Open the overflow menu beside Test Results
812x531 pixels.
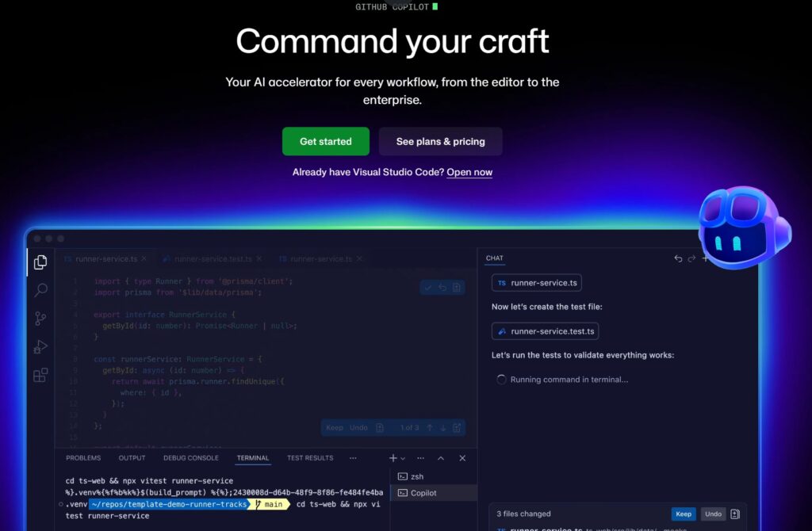[353, 458]
